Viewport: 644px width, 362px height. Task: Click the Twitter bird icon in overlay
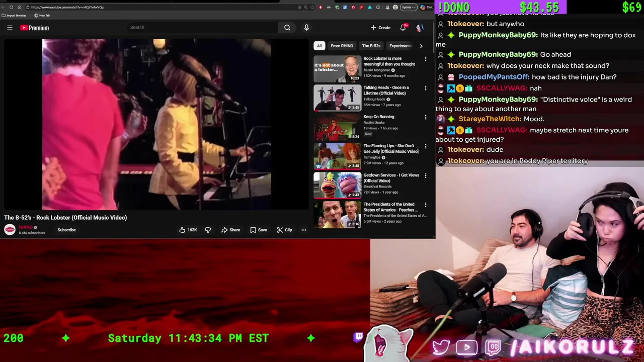(x=441, y=347)
